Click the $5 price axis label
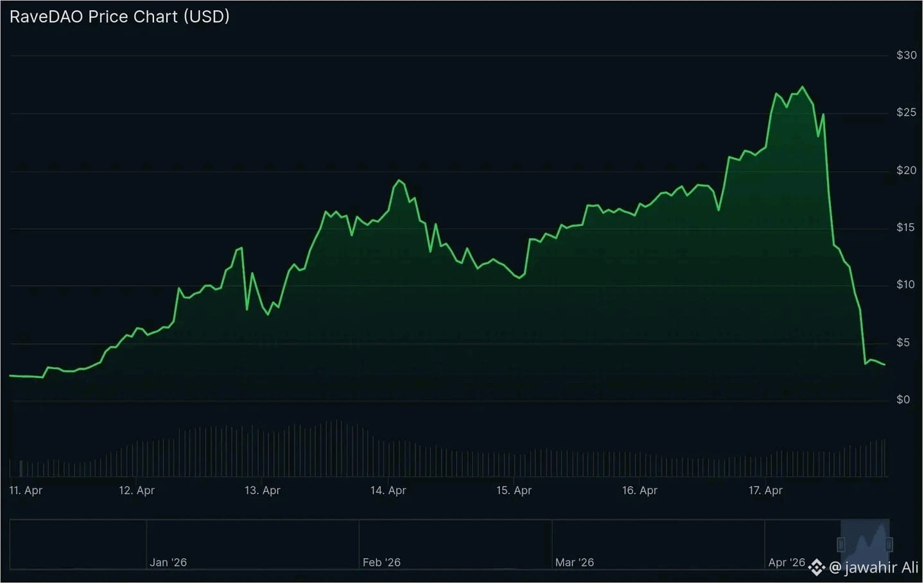The height and width of the screenshot is (584, 924). [x=903, y=342]
